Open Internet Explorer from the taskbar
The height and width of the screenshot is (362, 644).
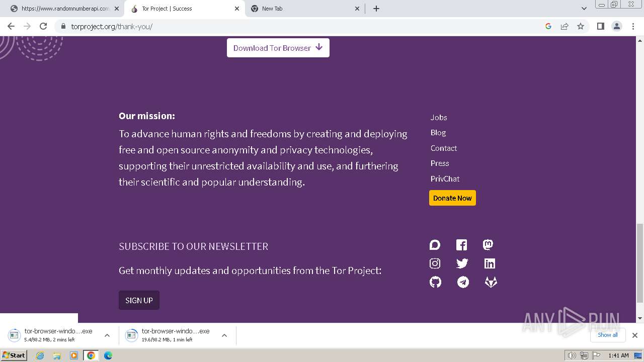[x=40, y=355]
